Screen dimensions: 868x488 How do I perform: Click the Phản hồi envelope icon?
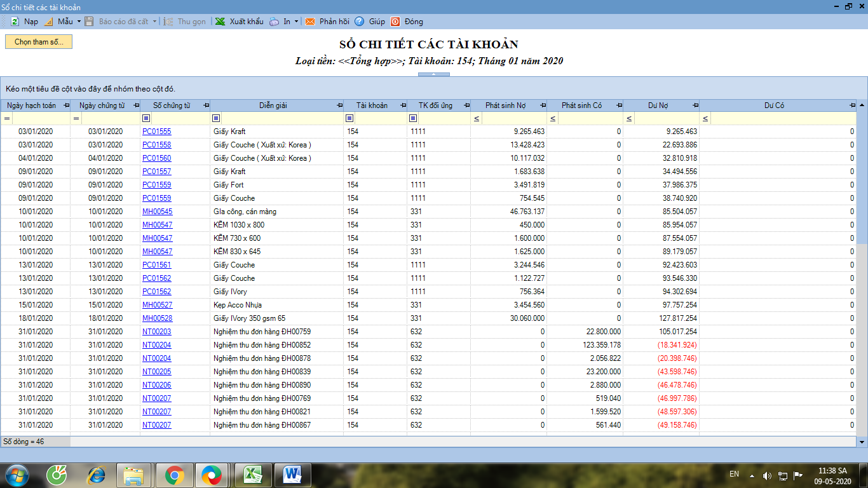310,22
